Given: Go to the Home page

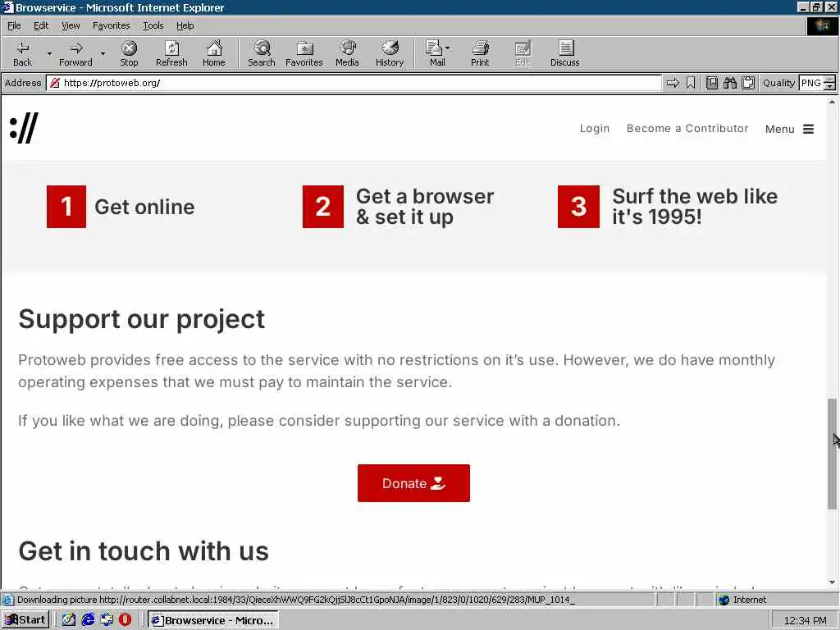Looking at the screenshot, I should [x=214, y=53].
